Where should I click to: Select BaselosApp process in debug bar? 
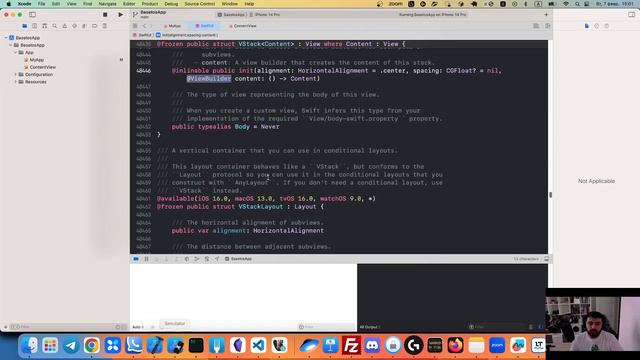coord(239,259)
